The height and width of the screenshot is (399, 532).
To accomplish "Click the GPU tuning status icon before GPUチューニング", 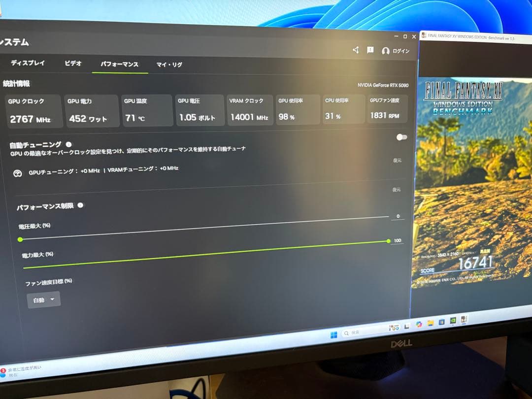I will point(17,173).
